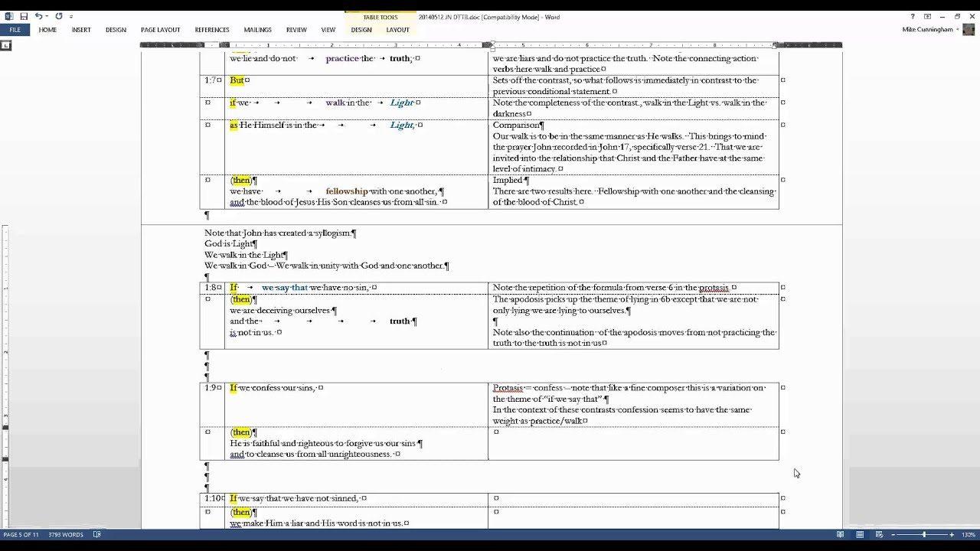Click the misspelled word 'protasis' in 1:8 notes
This screenshot has height=551, width=980.
pyautogui.click(x=714, y=288)
